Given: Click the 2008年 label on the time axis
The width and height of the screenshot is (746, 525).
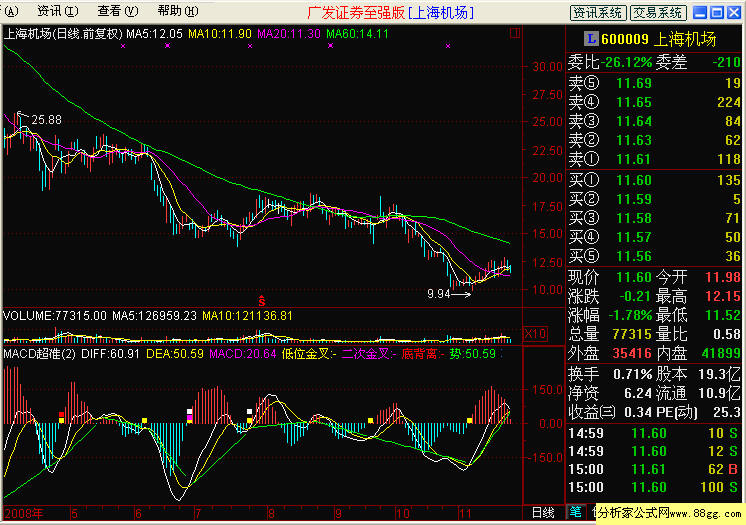Looking at the screenshot, I should point(23,514).
